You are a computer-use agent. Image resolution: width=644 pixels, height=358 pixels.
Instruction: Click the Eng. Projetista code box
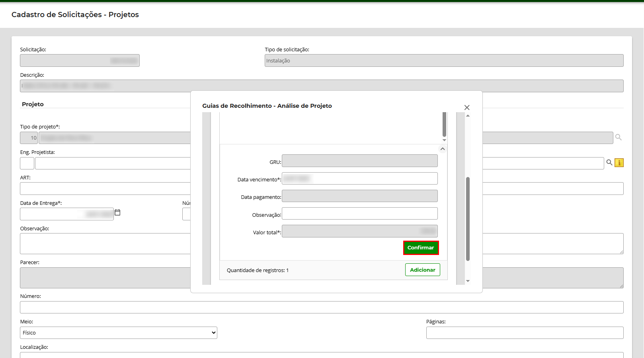tap(27, 163)
